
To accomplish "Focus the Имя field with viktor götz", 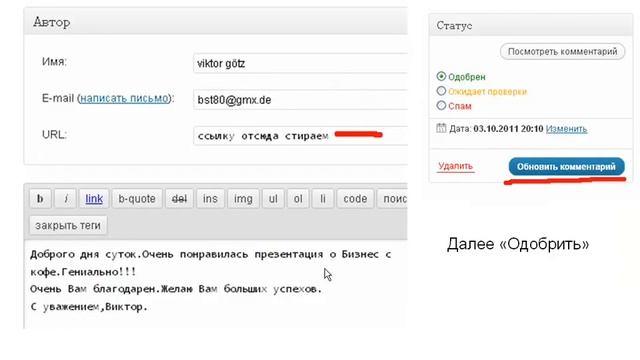I will [x=300, y=64].
